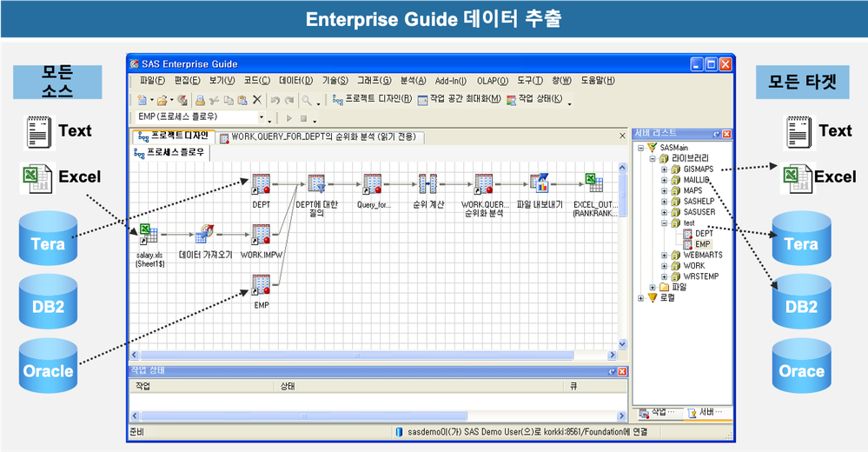
Task: Expand the MAPS library node
Action: [665, 190]
